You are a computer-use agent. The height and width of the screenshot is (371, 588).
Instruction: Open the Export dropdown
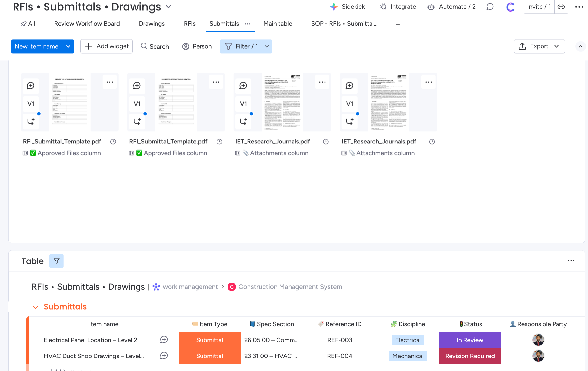point(539,46)
